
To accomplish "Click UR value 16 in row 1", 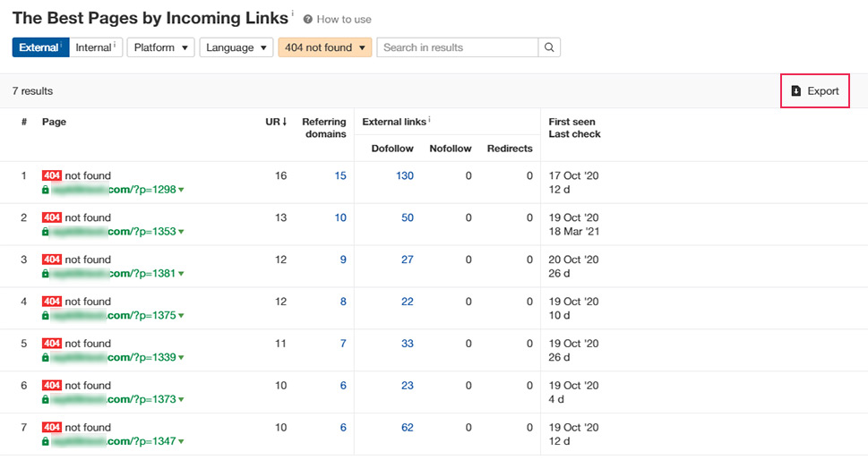I will [281, 175].
